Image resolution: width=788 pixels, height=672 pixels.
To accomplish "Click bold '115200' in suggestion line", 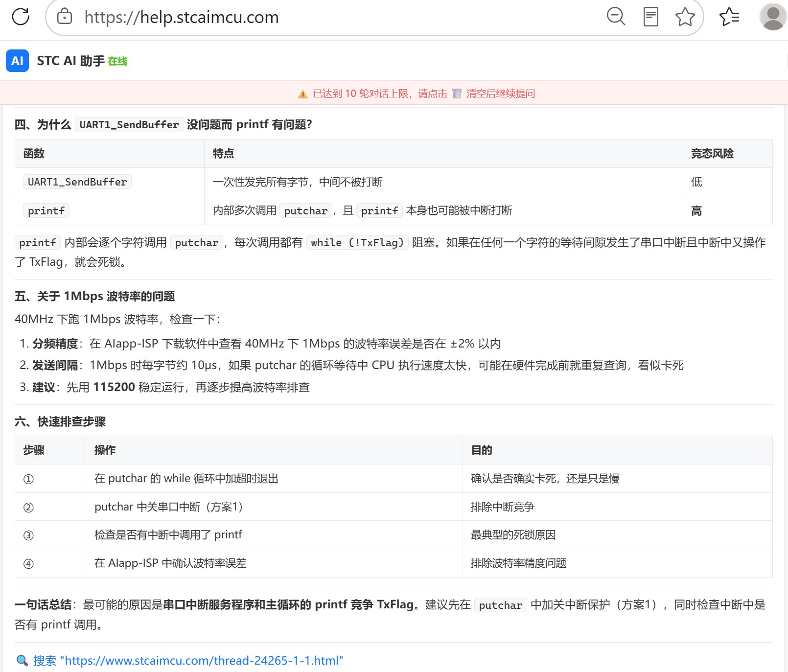I will point(114,387).
